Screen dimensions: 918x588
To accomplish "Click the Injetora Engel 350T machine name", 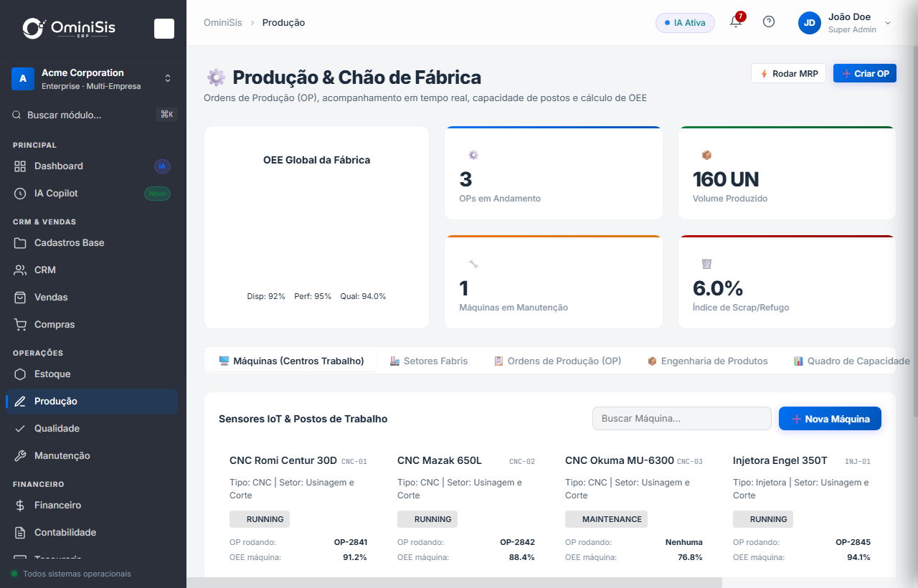I will coord(780,460).
